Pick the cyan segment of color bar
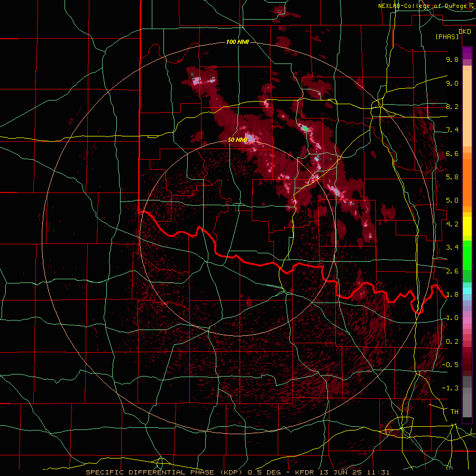The height and width of the screenshot is (476, 476). [x=467, y=291]
